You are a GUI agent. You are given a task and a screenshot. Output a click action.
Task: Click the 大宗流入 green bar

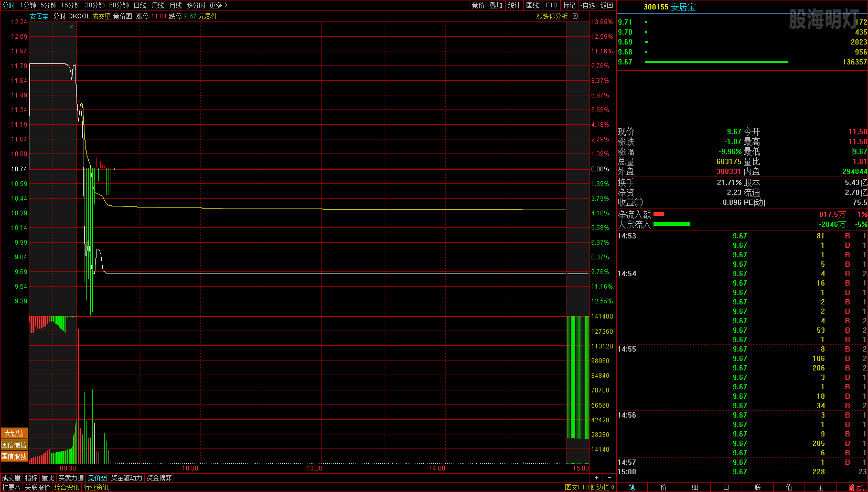coord(672,224)
